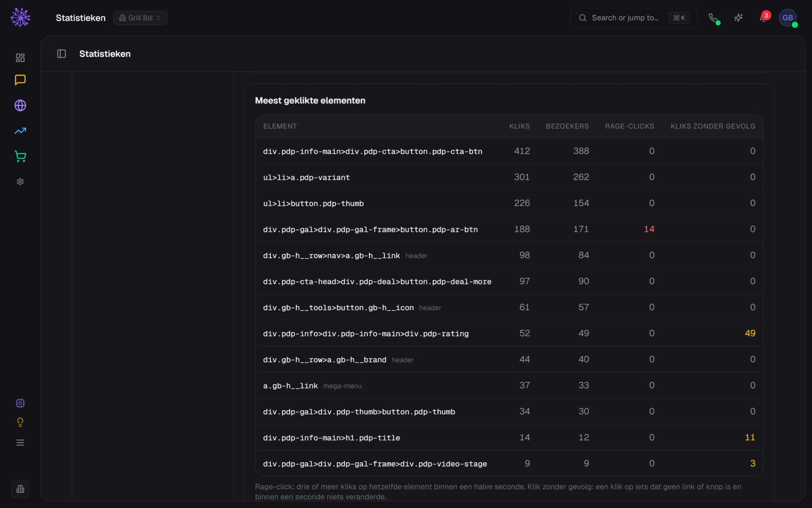Sort by the RAGE-CLICKS column header
Viewport: 812px width, 508px height.
pos(629,126)
